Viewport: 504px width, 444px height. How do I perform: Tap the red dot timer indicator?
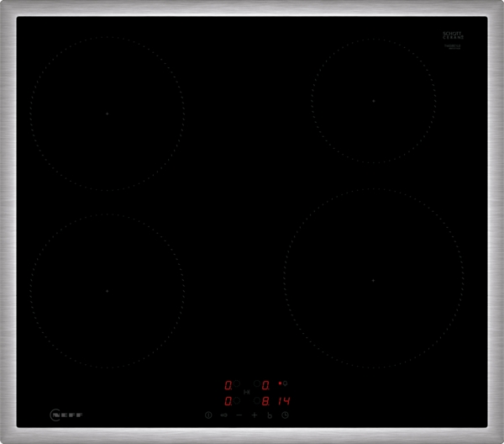[x=281, y=383]
